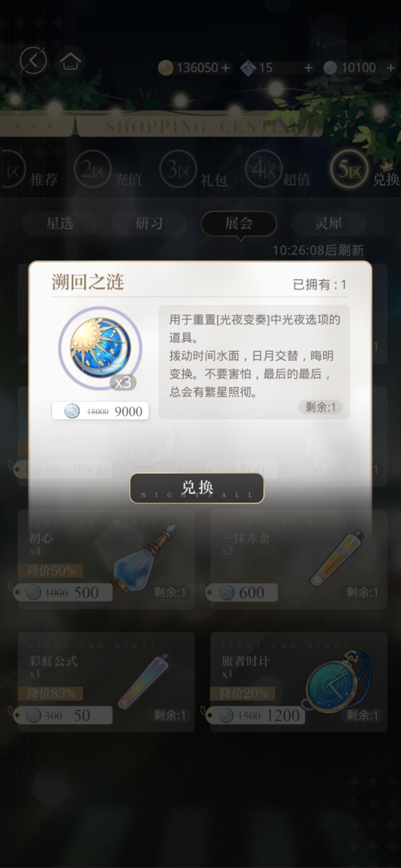
Task: Tap the back arrow icon
Action: (x=33, y=60)
